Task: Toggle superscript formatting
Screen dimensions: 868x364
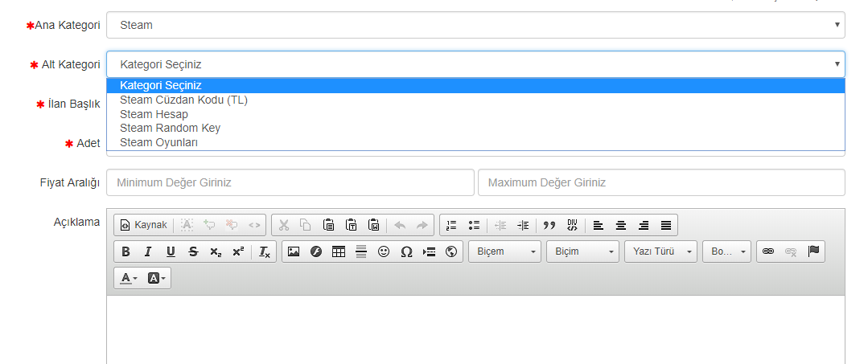Action: click(x=238, y=252)
